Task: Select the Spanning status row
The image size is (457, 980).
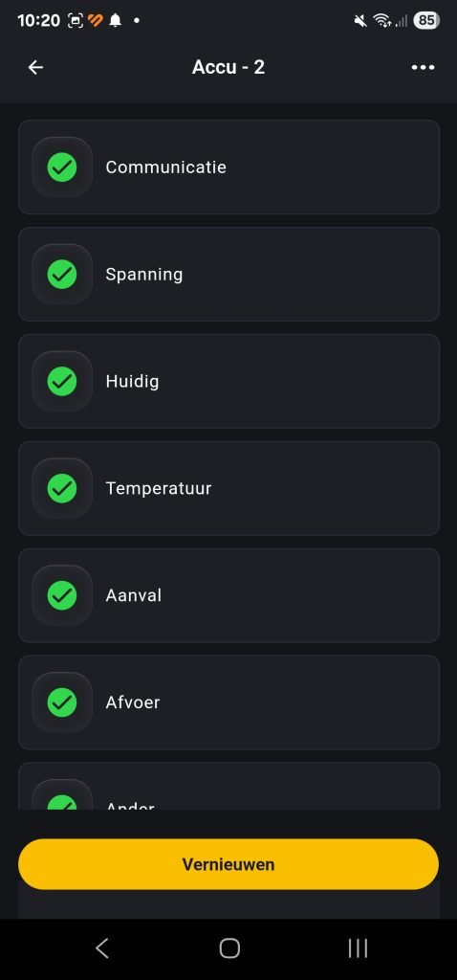Action: [228, 274]
